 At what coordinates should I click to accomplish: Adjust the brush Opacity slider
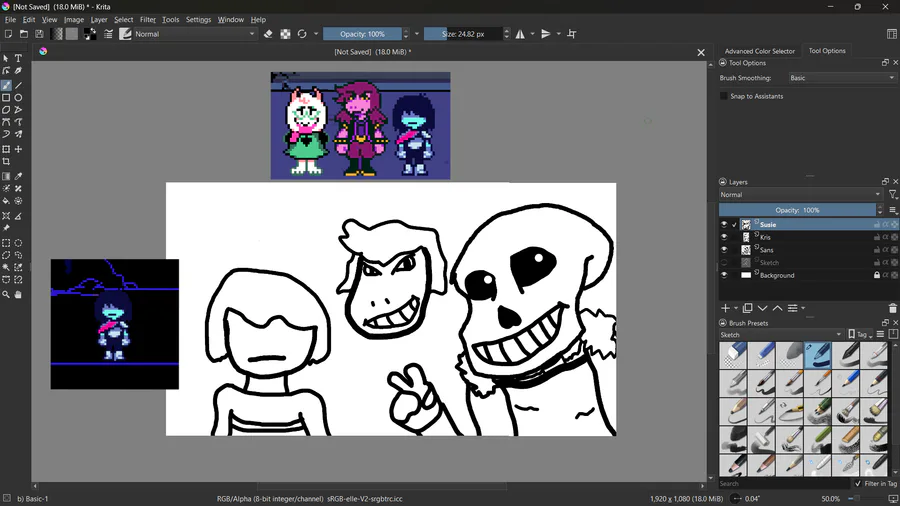(362, 34)
